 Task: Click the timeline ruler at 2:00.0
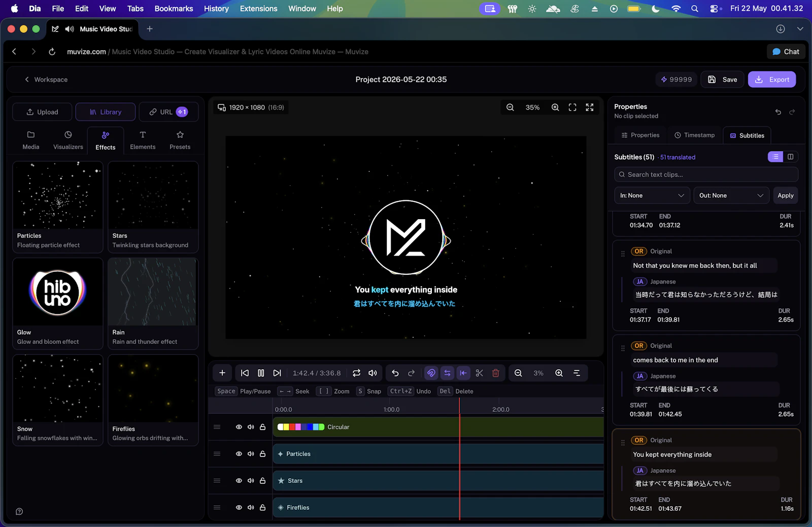[501, 409]
